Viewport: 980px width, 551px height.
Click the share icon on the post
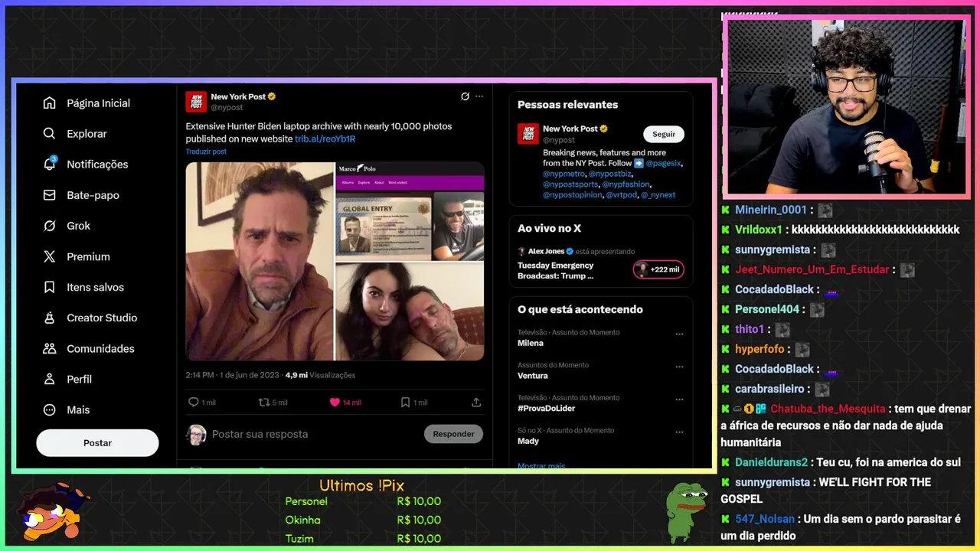click(476, 403)
